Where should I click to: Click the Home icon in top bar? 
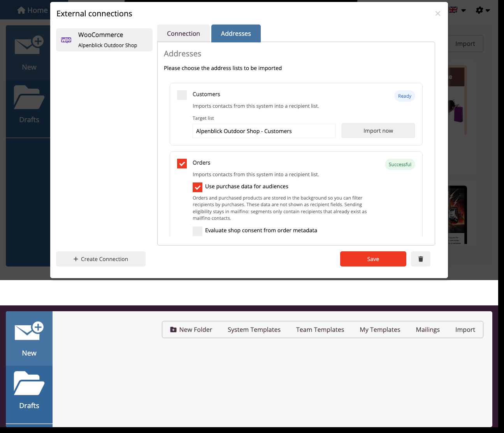pyautogui.click(x=21, y=11)
